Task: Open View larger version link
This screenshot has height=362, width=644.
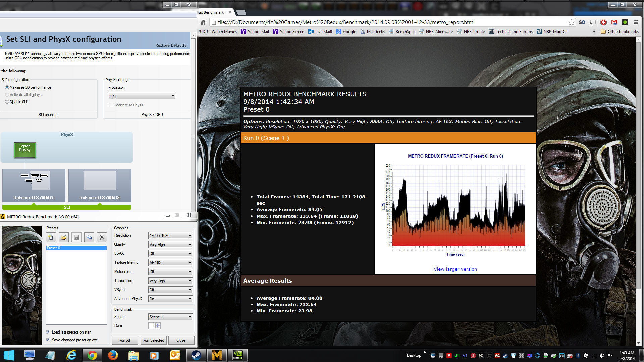Action: [455, 269]
